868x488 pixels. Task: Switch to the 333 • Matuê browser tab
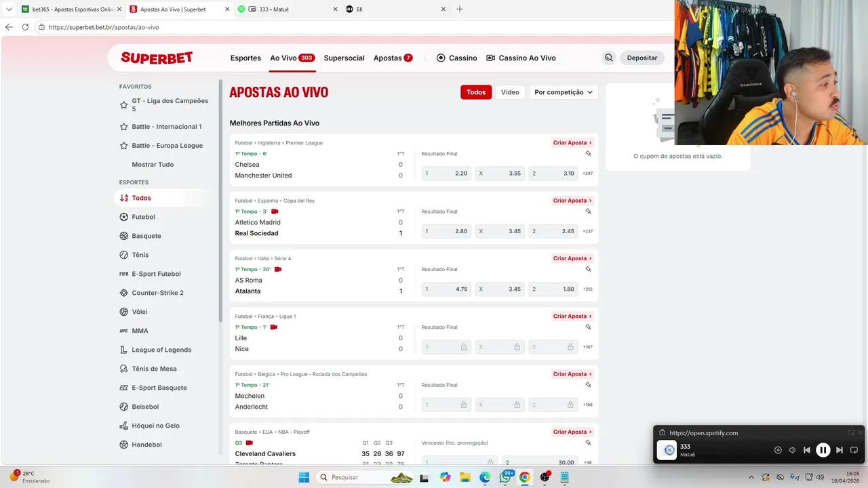pyautogui.click(x=288, y=9)
